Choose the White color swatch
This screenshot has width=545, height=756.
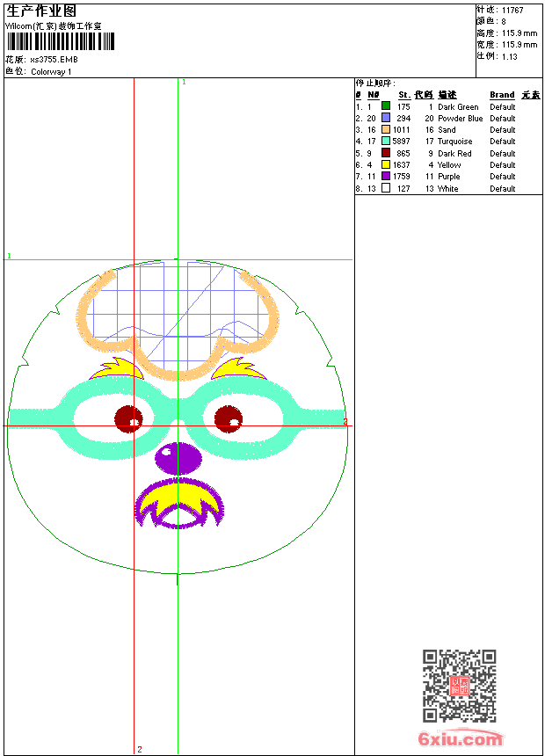tap(386, 188)
